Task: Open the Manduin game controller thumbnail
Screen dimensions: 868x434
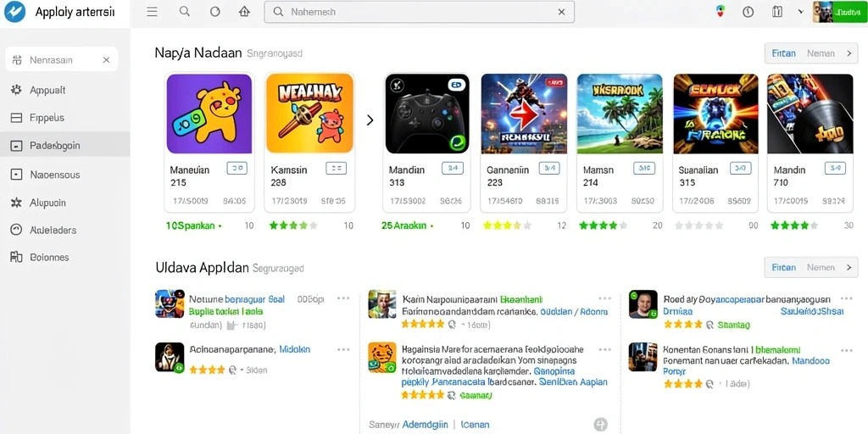Action: click(x=427, y=114)
